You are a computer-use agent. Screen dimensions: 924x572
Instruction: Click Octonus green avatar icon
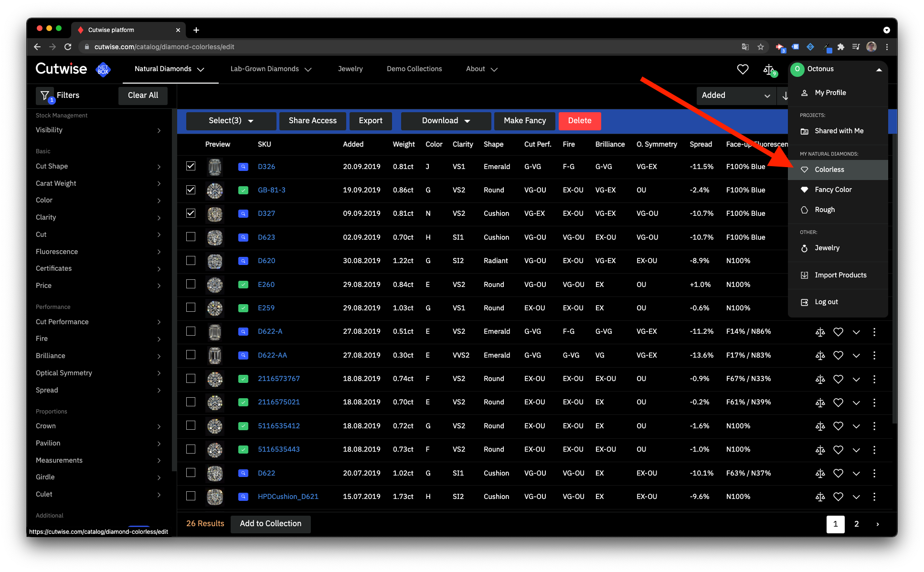point(797,69)
